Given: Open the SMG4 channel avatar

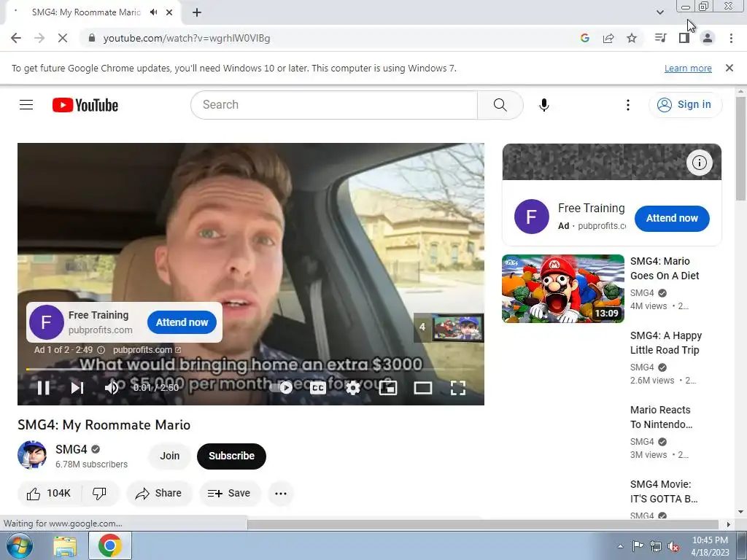Looking at the screenshot, I should tap(32, 455).
